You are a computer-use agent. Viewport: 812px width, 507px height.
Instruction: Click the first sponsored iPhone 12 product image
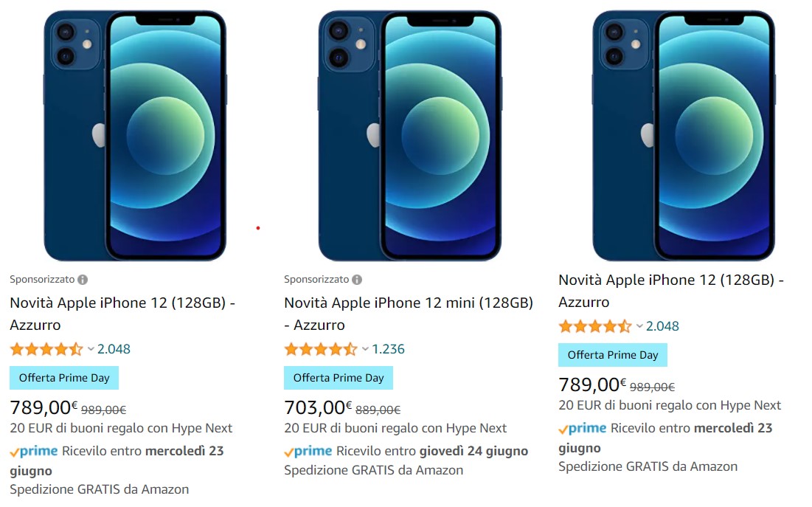click(135, 135)
